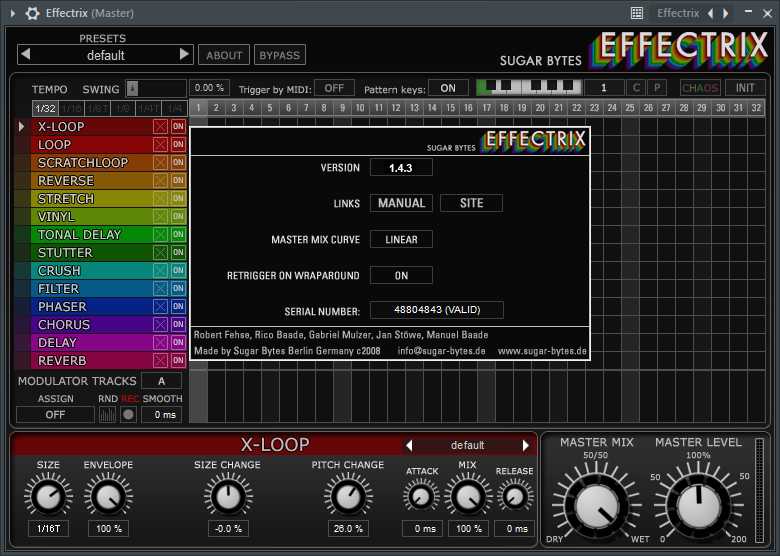Screen dimensions: 780x556
Task: Go to previous plugin preset in title bar
Action: [711, 13]
